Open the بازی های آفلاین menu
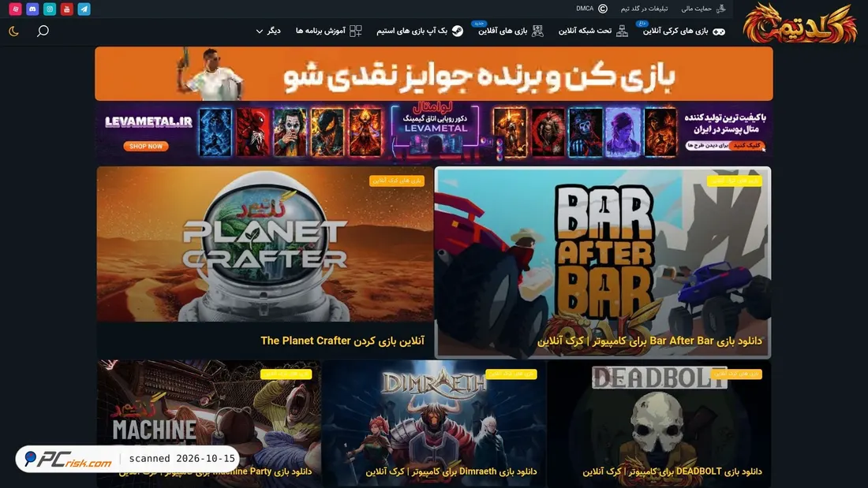Image resolution: width=868 pixels, height=488 pixels. [x=503, y=31]
